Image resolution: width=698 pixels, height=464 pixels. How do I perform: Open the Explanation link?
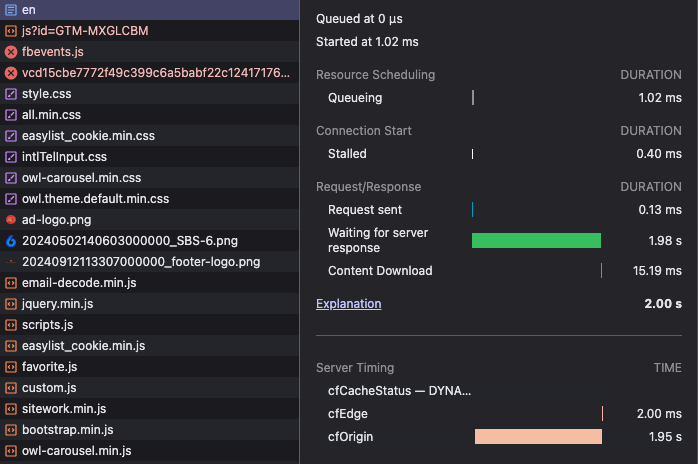coord(348,304)
